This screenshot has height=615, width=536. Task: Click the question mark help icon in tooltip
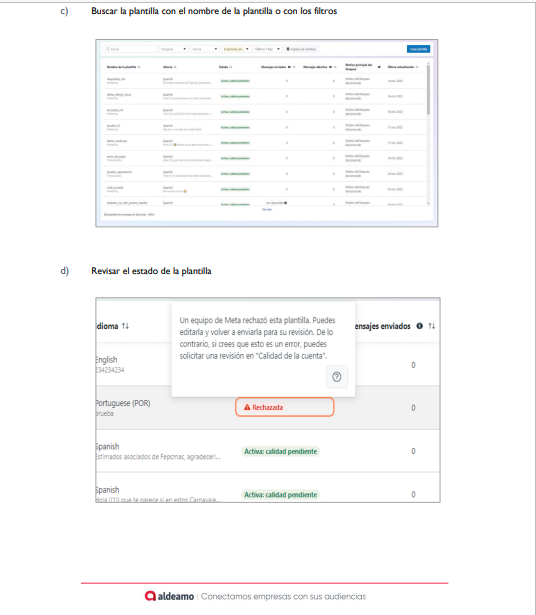click(337, 377)
